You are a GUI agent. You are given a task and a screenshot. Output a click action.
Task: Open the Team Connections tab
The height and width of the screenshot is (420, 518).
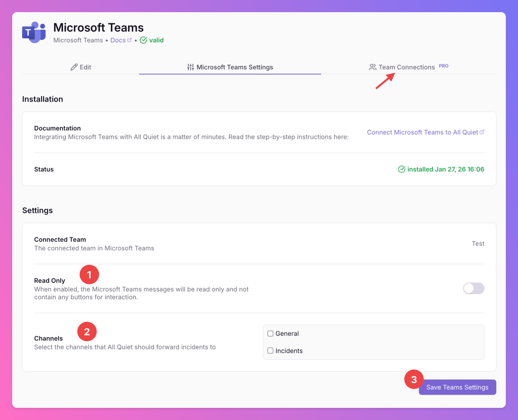[407, 67]
